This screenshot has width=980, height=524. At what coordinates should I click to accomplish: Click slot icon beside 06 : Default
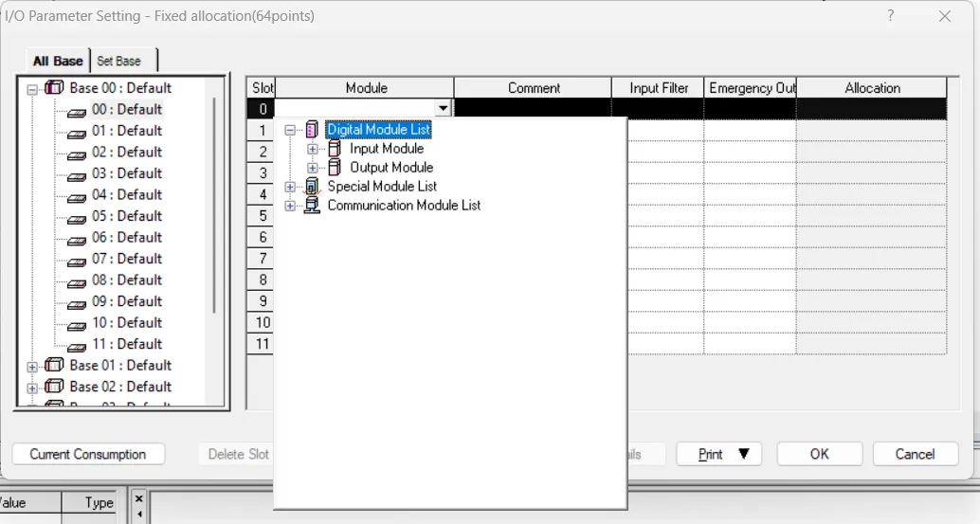[76, 240]
